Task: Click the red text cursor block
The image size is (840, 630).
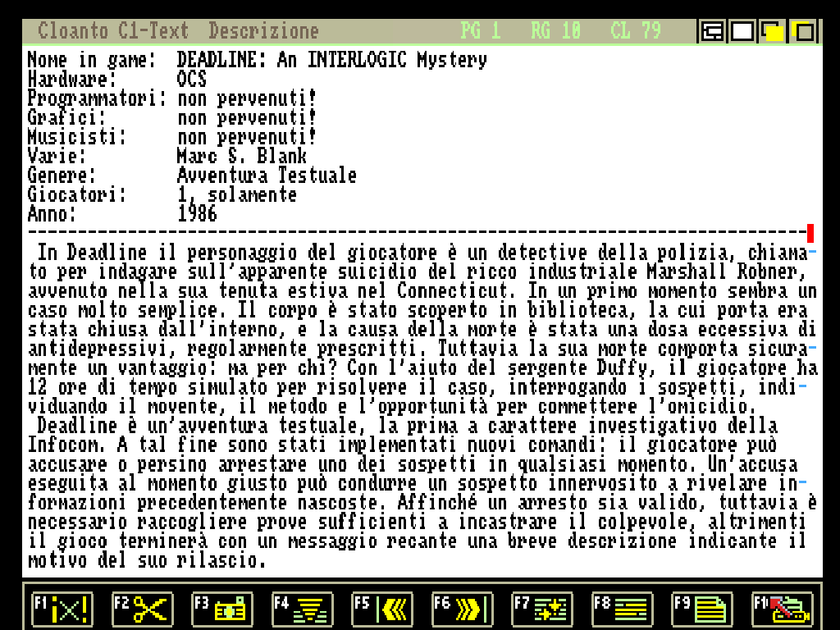Action: click(x=810, y=232)
